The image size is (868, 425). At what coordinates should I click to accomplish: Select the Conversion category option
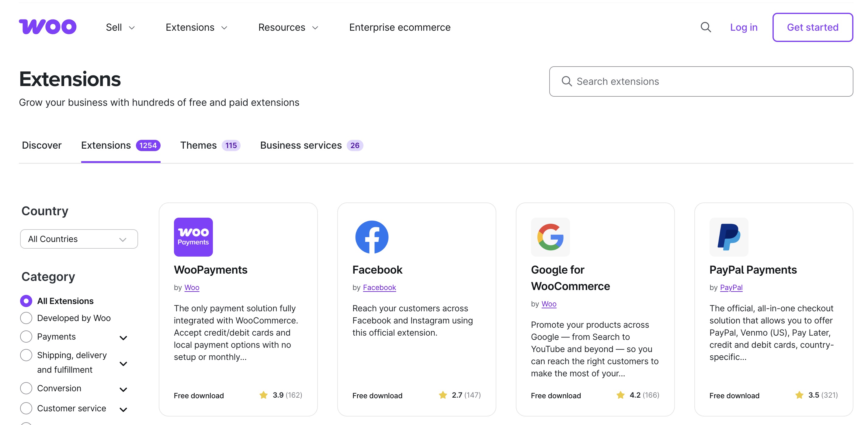click(x=26, y=388)
